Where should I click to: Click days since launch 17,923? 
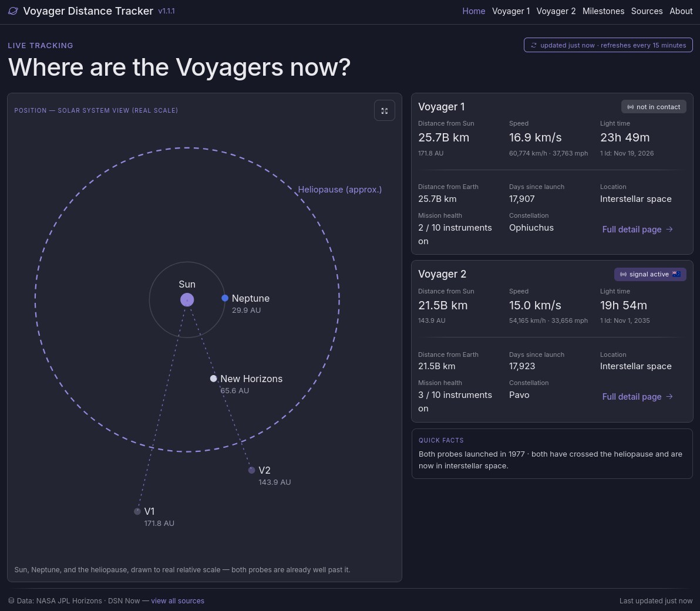pos(522,366)
